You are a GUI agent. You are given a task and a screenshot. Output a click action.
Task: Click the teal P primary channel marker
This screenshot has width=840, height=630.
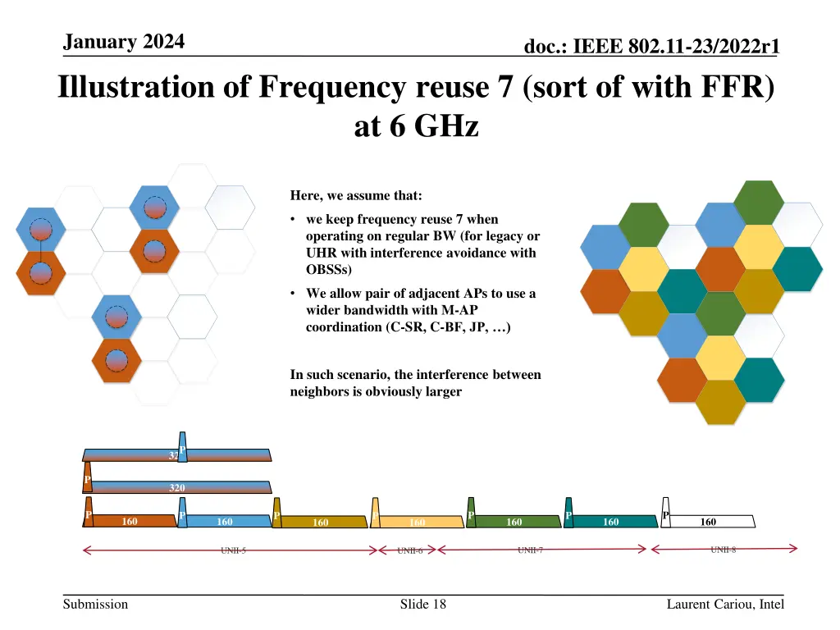pyautogui.click(x=568, y=513)
